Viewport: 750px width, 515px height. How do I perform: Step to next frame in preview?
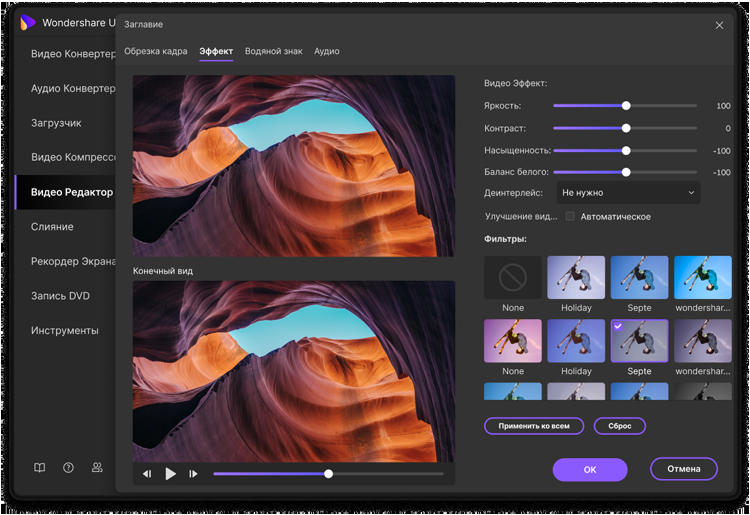point(193,474)
